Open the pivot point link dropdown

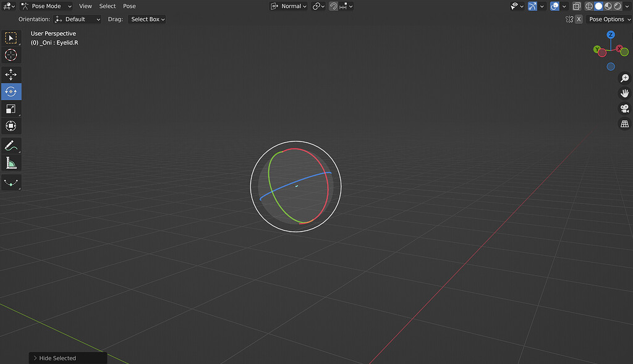point(318,6)
